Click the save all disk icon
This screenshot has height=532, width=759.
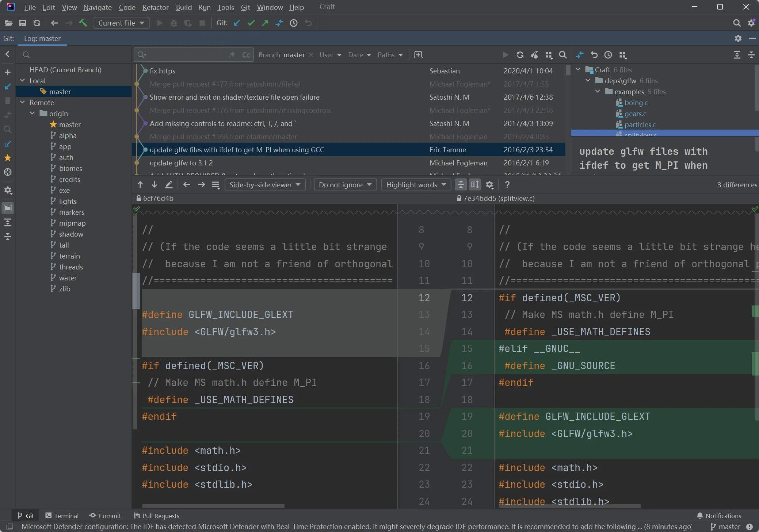pyautogui.click(x=23, y=23)
